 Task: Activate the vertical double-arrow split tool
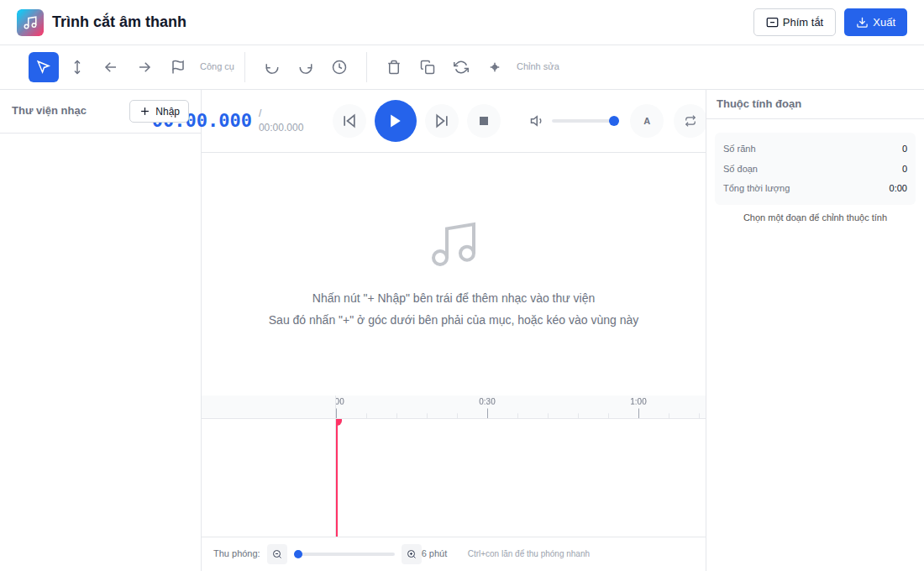77,67
